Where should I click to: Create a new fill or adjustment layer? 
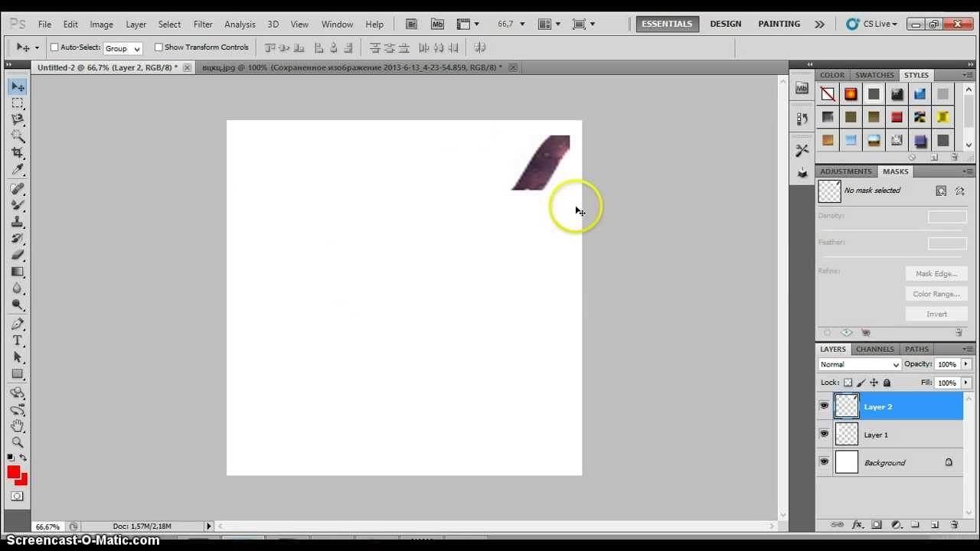tap(896, 525)
